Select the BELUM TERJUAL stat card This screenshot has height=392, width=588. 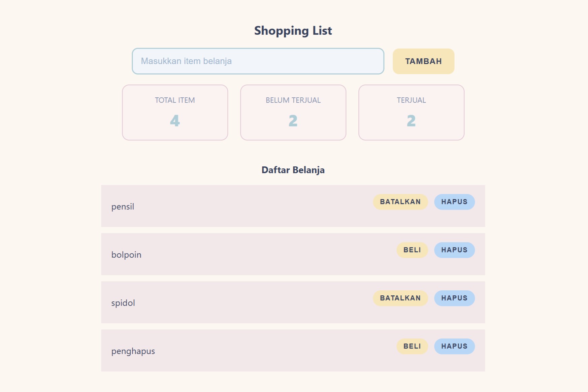pos(293,112)
